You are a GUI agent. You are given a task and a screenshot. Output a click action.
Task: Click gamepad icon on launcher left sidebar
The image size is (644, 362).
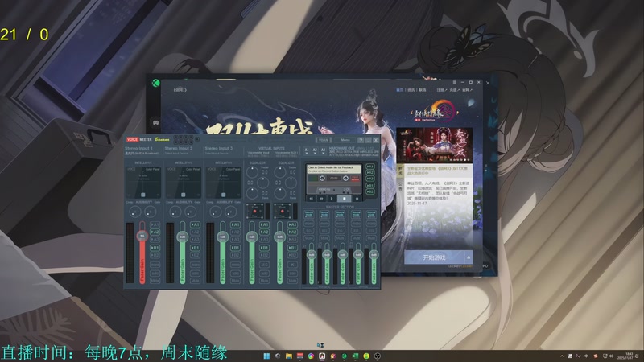pos(156,122)
